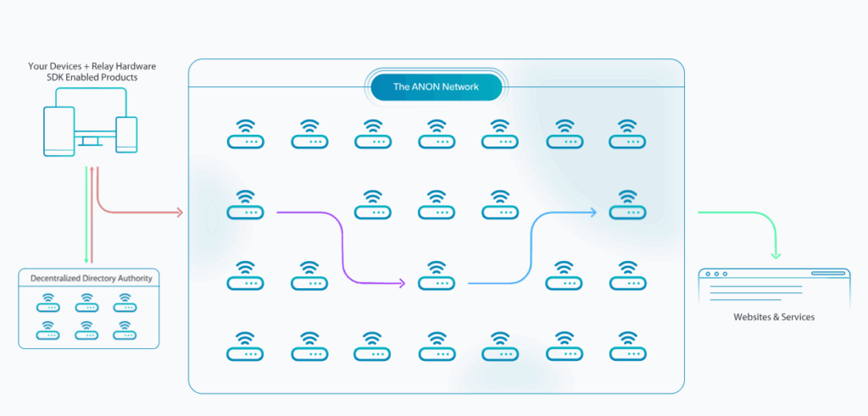Click the green arrowhead pointing down to Websites

coord(775,255)
